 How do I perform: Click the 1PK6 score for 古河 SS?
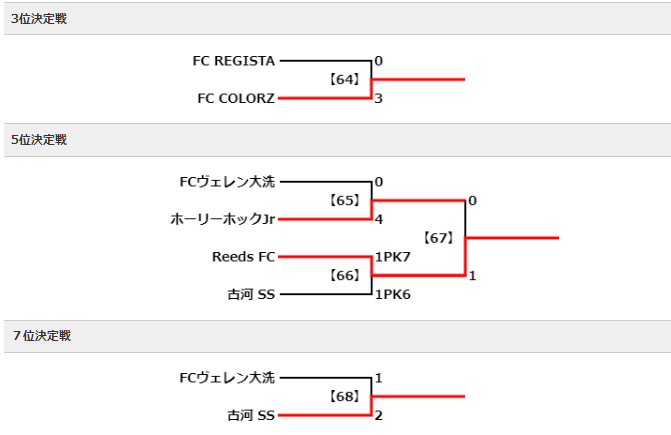tap(393, 294)
